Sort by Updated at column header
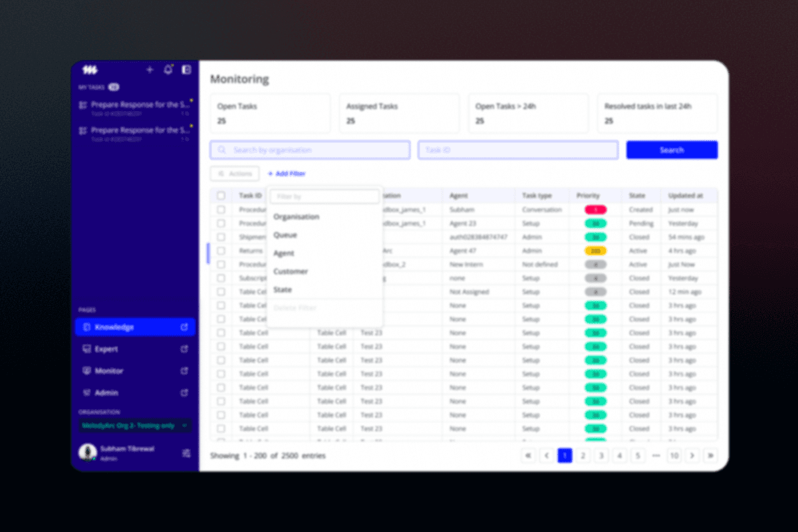This screenshot has width=798, height=532. click(x=686, y=196)
